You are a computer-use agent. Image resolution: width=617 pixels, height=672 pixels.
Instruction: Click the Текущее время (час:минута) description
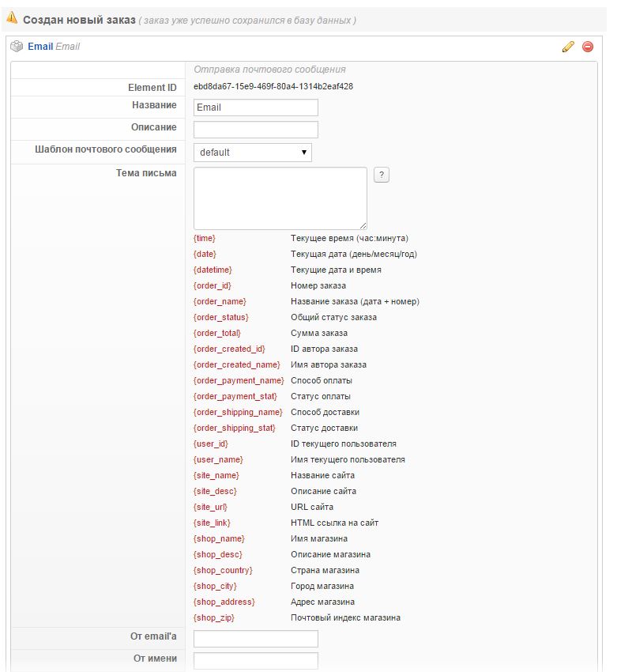[x=349, y=238]
